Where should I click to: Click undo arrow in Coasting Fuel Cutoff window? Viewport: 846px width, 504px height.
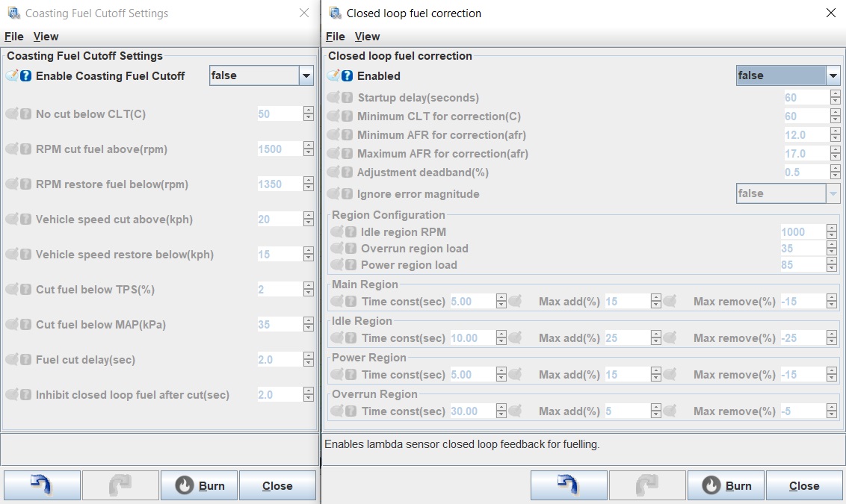pyautogui.click(x=42, y=485)
